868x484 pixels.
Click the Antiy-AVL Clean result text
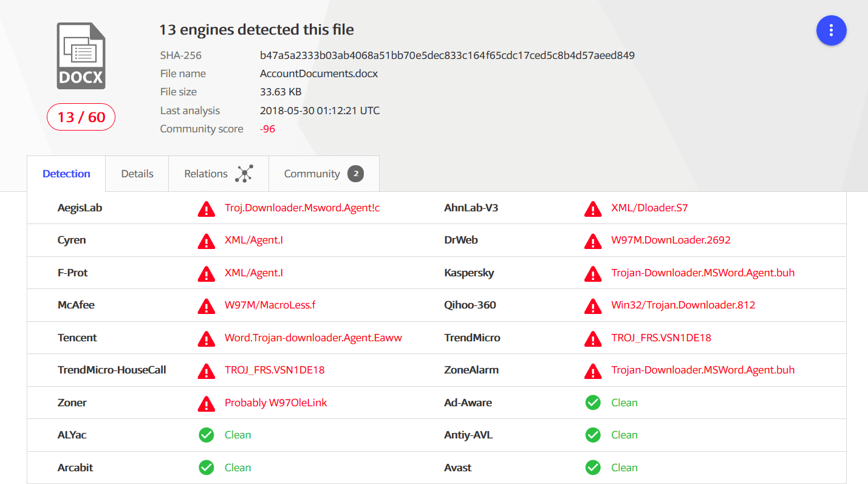tap(624, 435)
